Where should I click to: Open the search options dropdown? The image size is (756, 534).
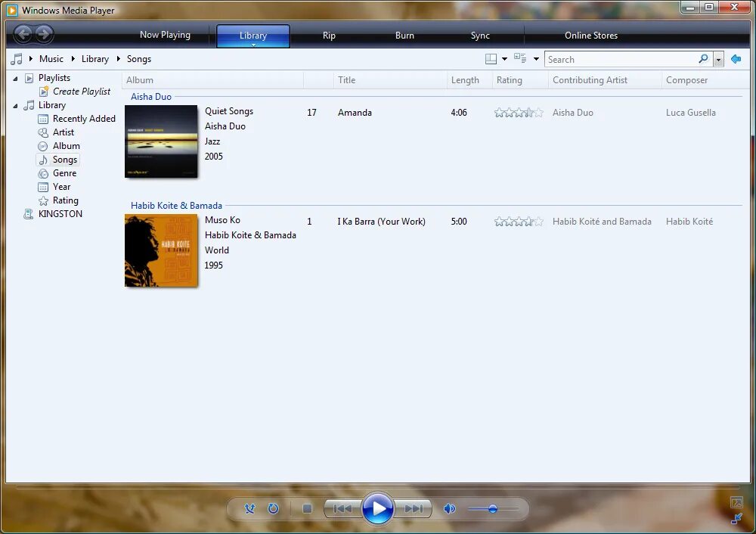pyautogui.click(x=718, y=59)
